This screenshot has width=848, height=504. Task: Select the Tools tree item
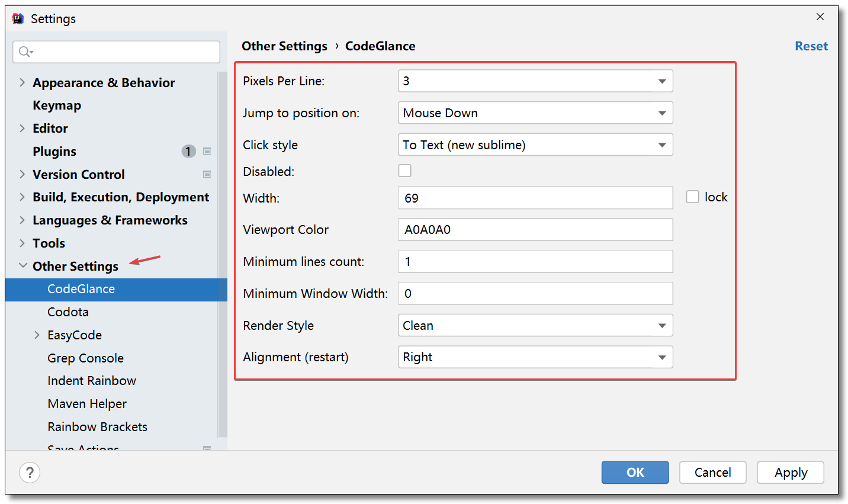point(49,243)
